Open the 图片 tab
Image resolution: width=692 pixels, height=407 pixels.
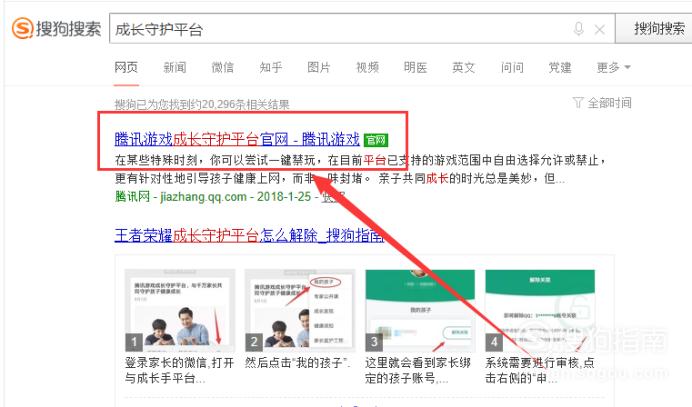pyautogui.click(x=319, y=67)
